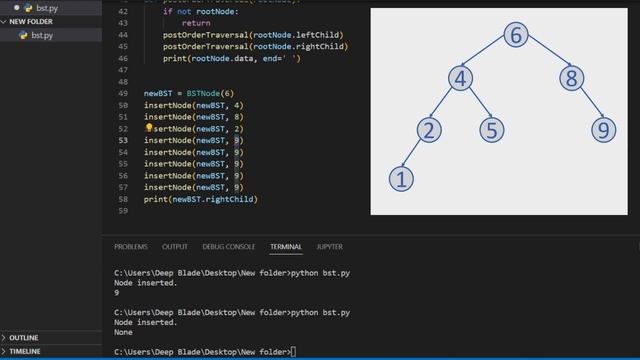Click the terminal prompt input cursor
The image size is (640, 360).
pos(293,352)
